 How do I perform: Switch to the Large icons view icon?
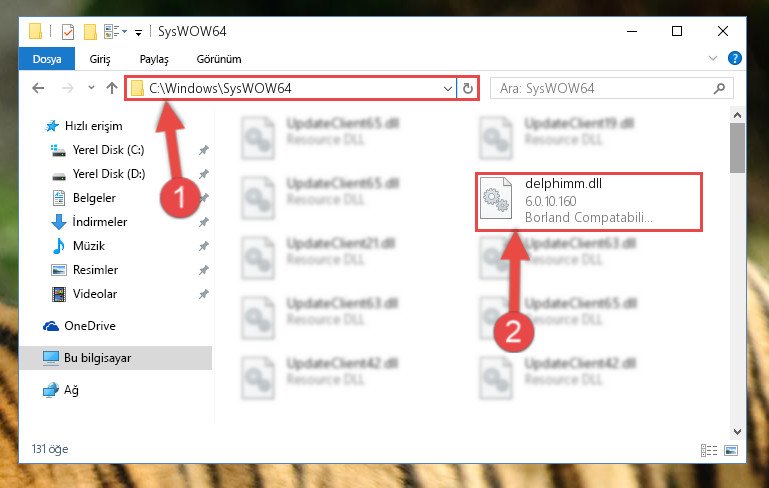(731, 450)
